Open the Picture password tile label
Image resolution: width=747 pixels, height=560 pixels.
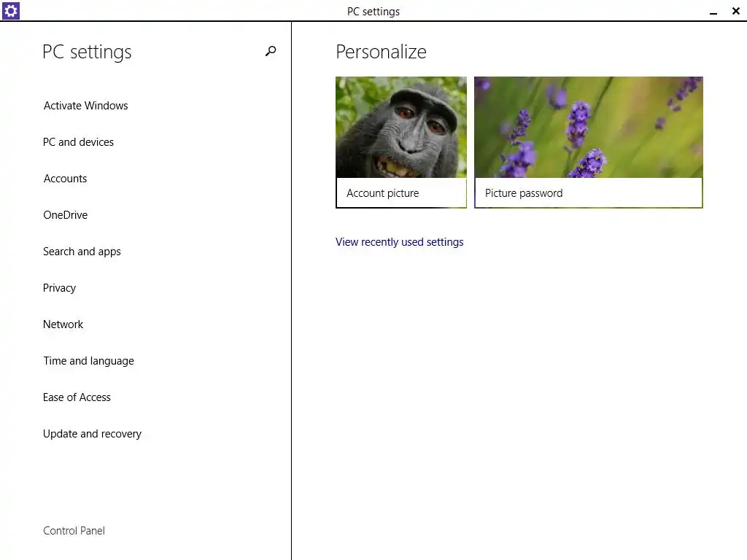pyautogui.click(x=524, y=193)
